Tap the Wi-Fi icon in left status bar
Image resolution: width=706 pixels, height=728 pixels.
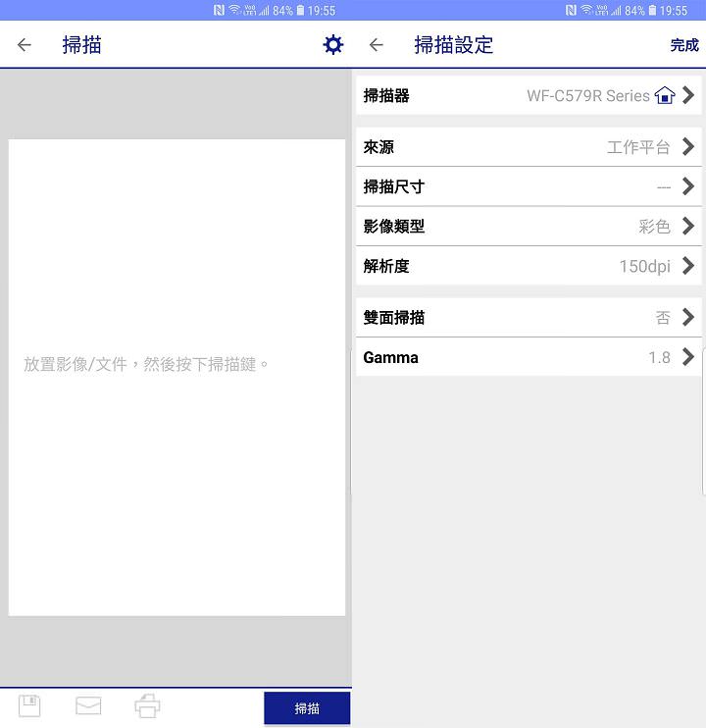234,9
